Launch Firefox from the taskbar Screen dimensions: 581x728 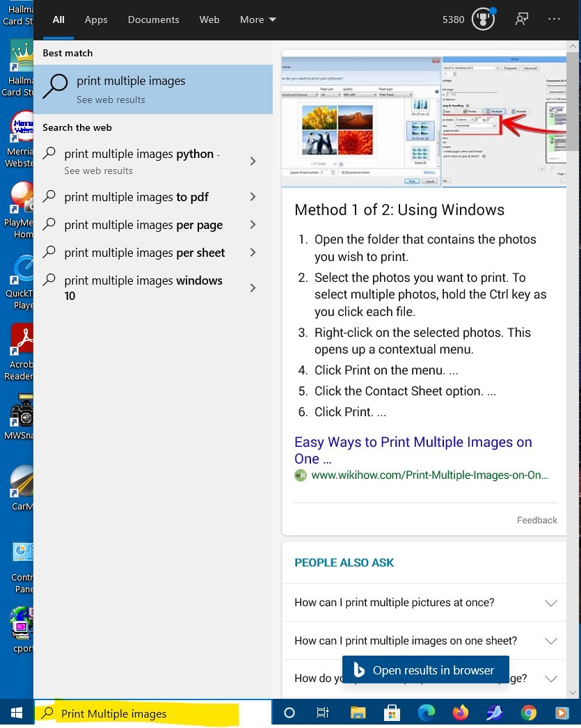pos(461,713)
